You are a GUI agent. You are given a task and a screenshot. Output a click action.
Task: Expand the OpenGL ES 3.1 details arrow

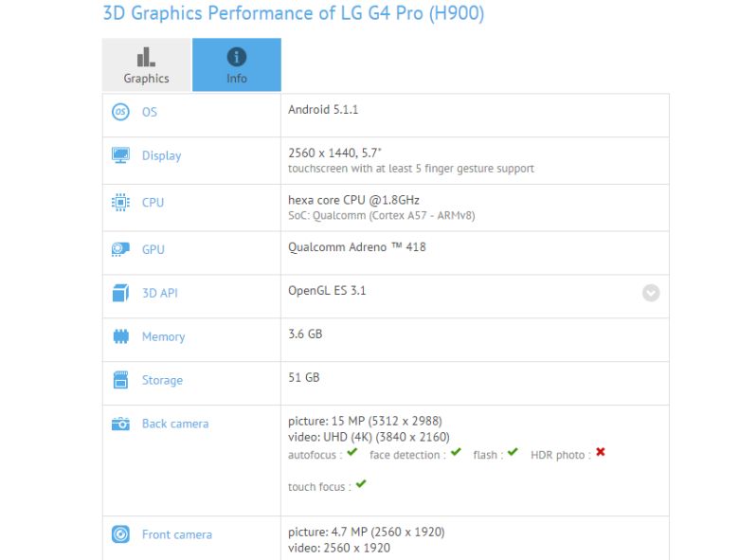[651, 293]
